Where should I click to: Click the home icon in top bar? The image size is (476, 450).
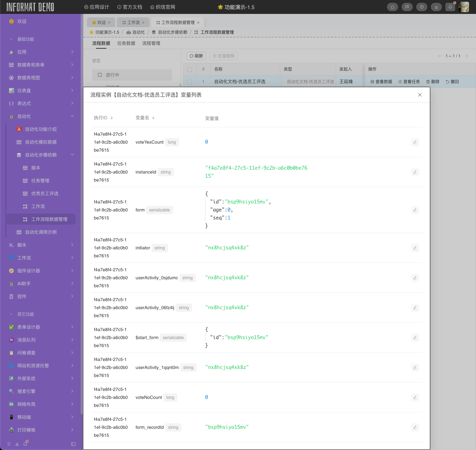coord(392,7)
